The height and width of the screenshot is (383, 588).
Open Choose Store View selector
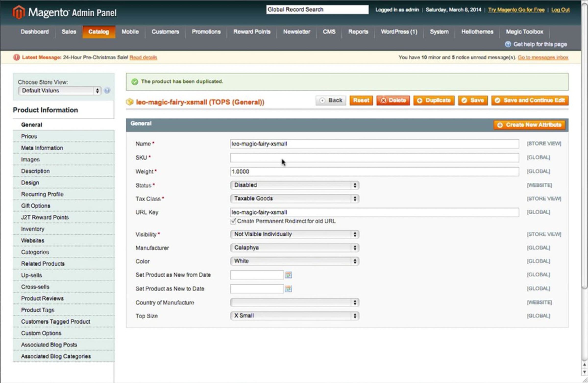(x=60, y=90)
